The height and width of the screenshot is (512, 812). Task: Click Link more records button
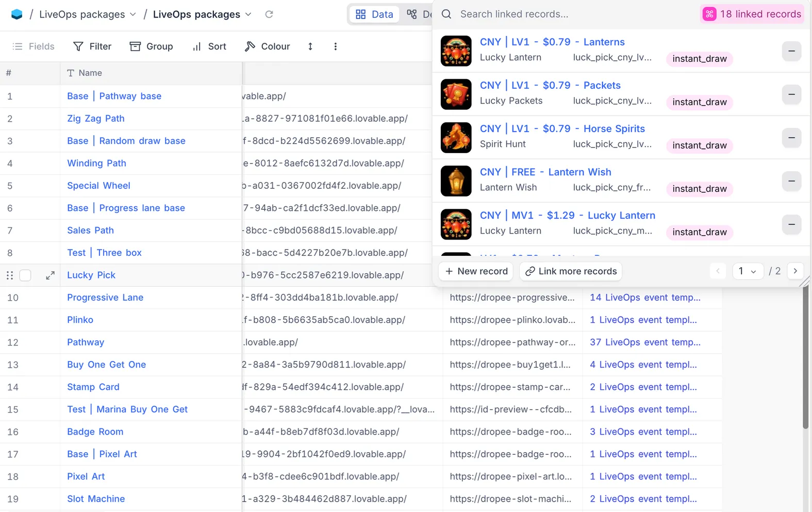coord(571,271)
